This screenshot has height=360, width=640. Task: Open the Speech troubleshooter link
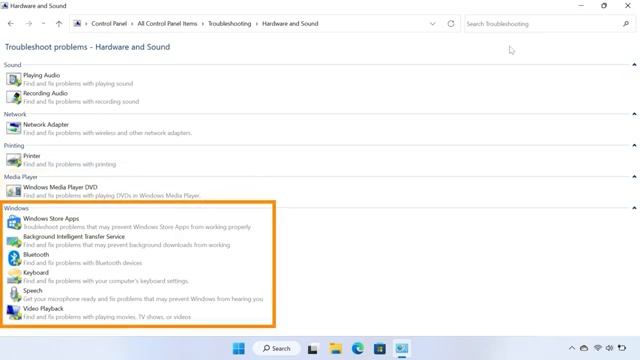tap(33, 291)
